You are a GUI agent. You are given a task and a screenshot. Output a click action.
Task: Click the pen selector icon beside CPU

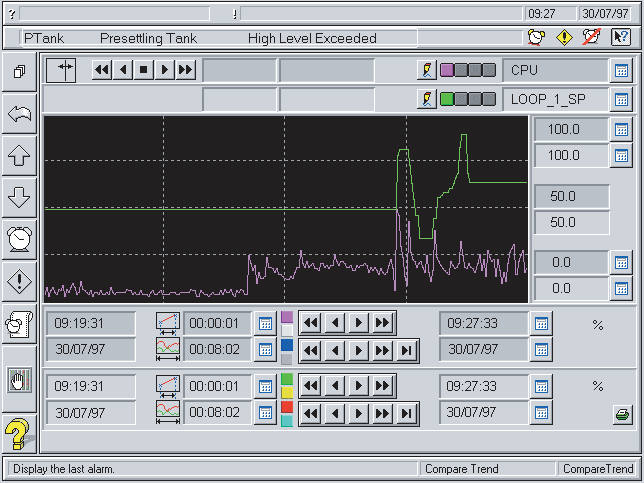point(427,70)
